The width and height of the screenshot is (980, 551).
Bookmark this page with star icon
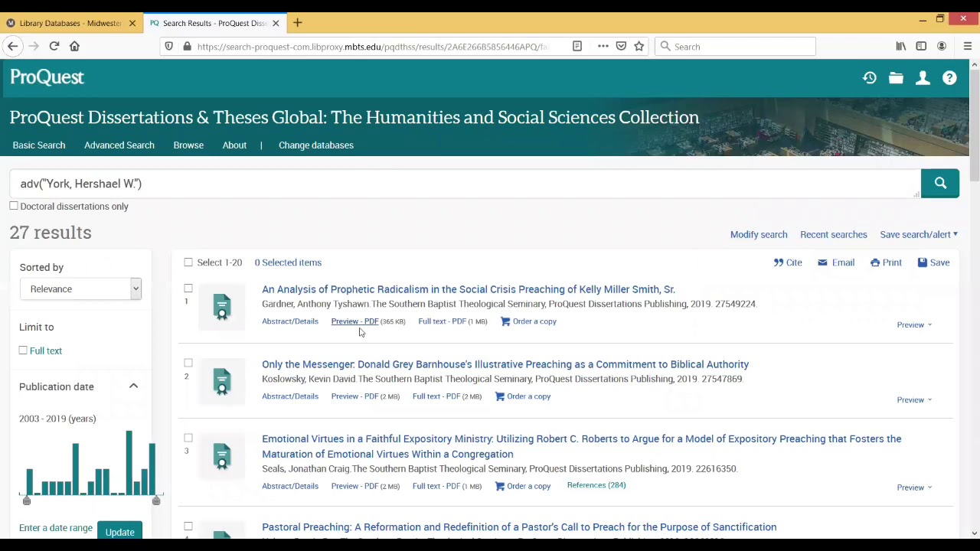click(x=639, y=47)
